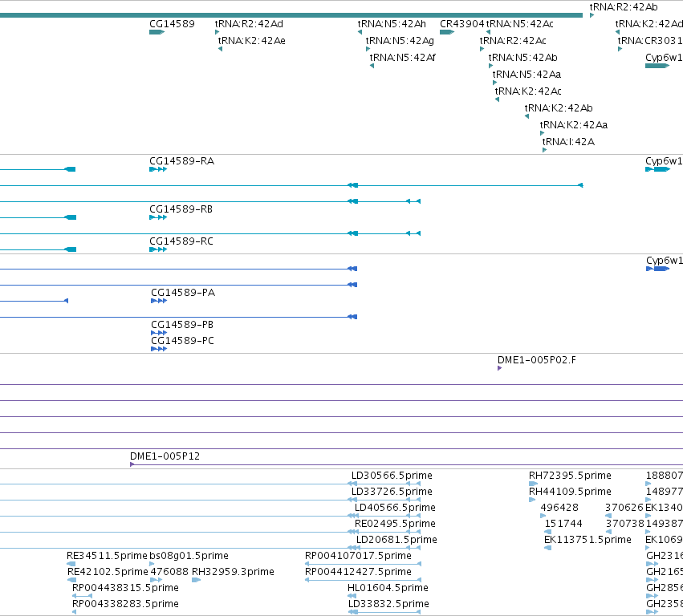Viewport: 683px width, 616px height.
Task: Open the RH32959.3prime label
Action: pyautogui.click(x=233, y=572)
